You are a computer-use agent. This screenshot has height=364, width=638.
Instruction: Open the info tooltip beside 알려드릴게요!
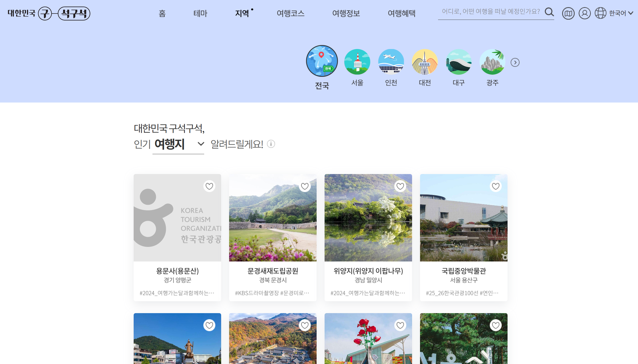click(271, 144)
